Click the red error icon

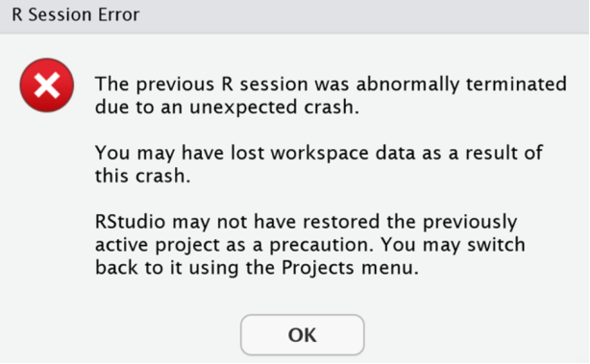(x=47, y=85)
